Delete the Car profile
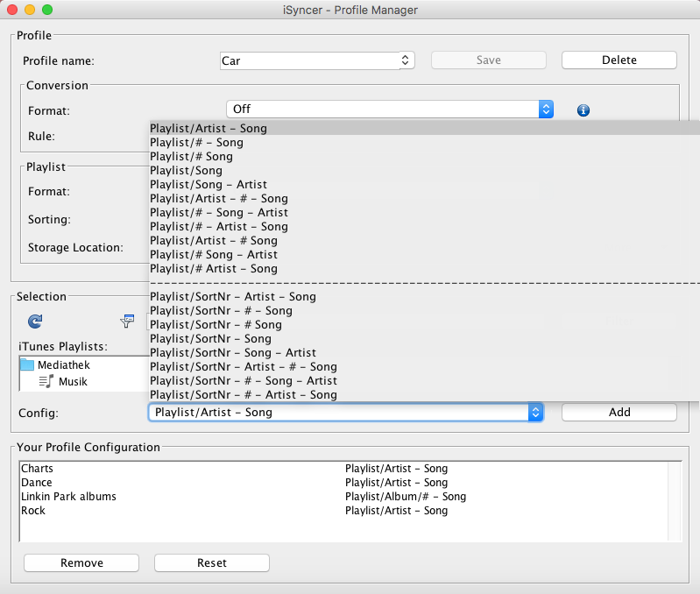The height and width of the screenshot is (594, 700). (x=619, y=60)
